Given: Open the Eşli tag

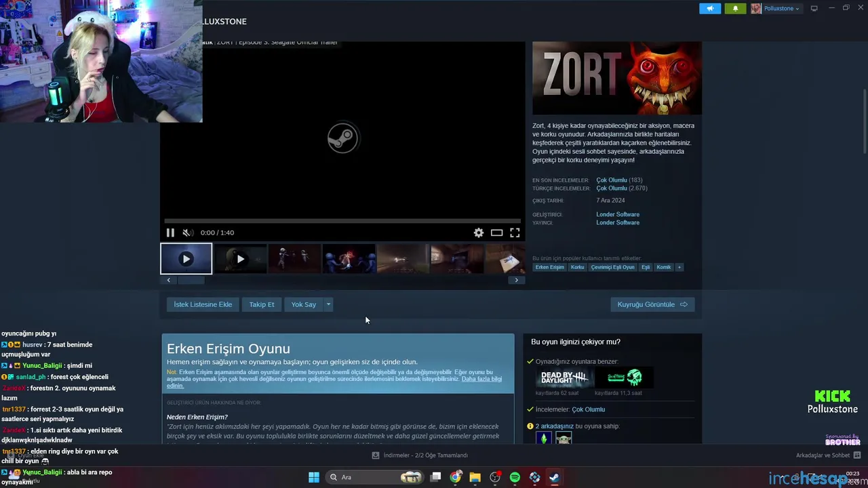Looking at the screenshot, I should [646, 267].
